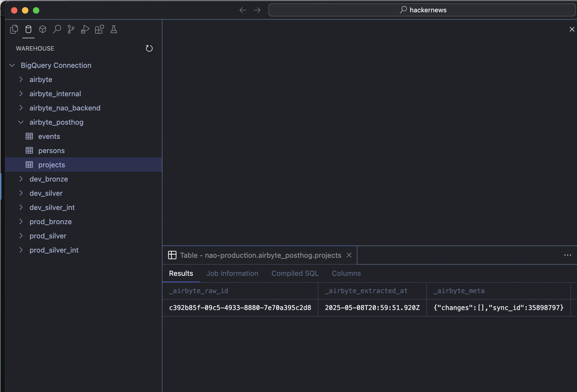Expand the dev_silver dataset
Viewport: 577px width, 392px height.
click(21, 193)
